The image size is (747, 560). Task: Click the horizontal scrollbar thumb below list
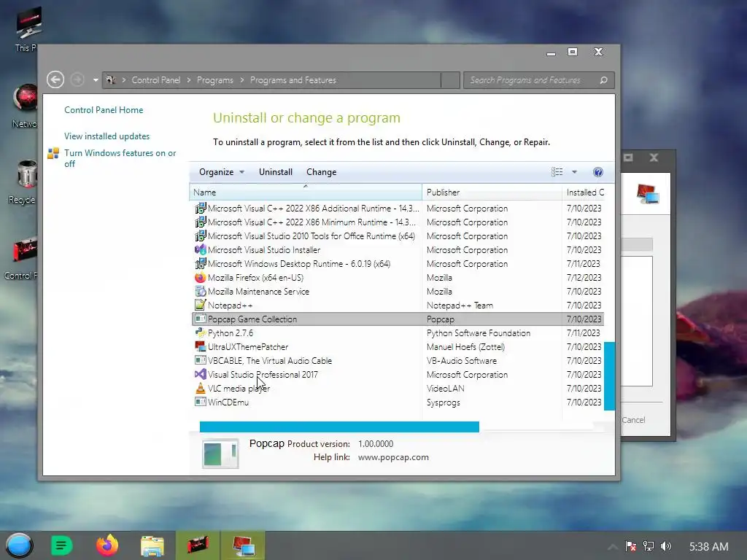point(339,427)
